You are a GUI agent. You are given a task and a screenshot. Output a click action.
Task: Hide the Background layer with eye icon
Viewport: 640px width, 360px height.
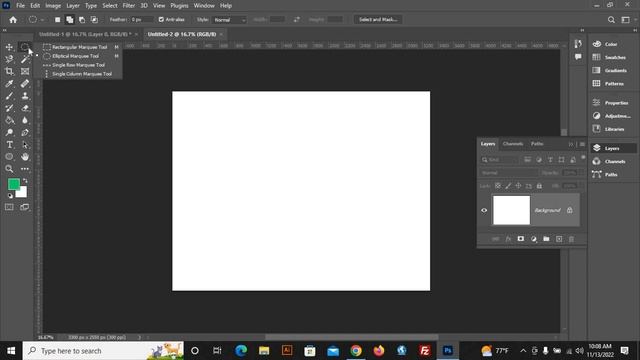pyautogui.click(x=484, y=211)
